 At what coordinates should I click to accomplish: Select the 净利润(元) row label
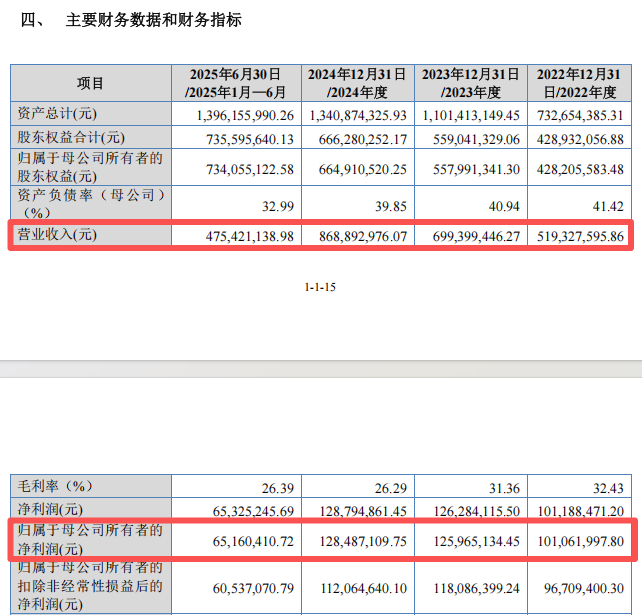pyautogui.click(x=50, y=509)
